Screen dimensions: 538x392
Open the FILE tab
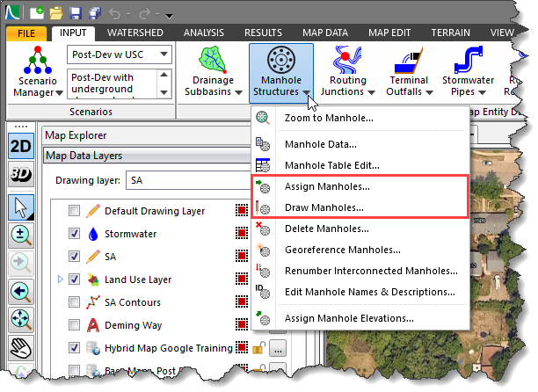[26, 33]
